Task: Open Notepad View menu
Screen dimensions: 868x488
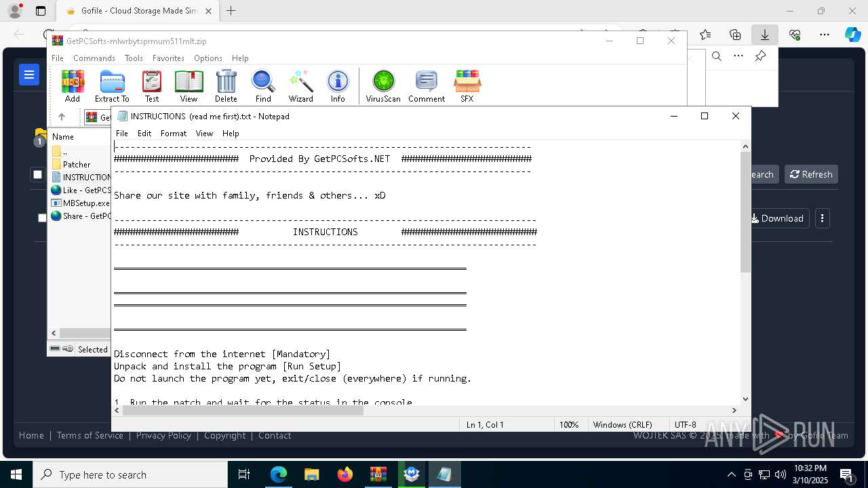Action: (x=204, y=134)
